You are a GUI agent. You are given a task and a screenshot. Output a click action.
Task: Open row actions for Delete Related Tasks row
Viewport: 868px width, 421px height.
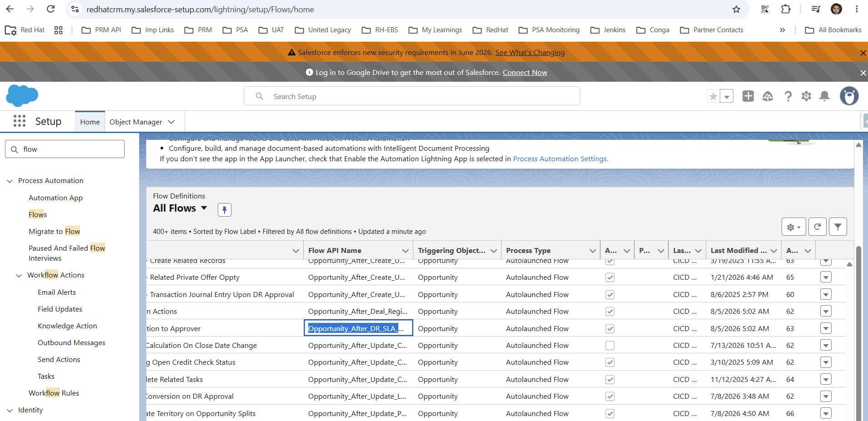point(826,379)
